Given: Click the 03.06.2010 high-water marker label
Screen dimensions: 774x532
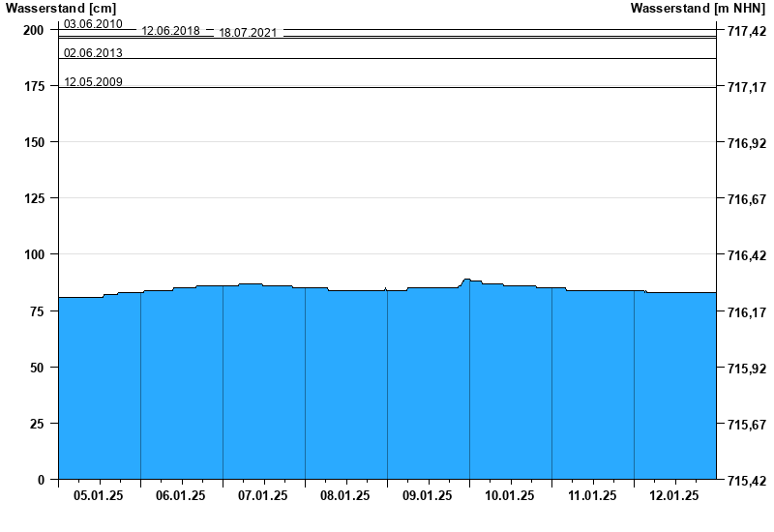Looking at the screenshot, I should [93, 23].
